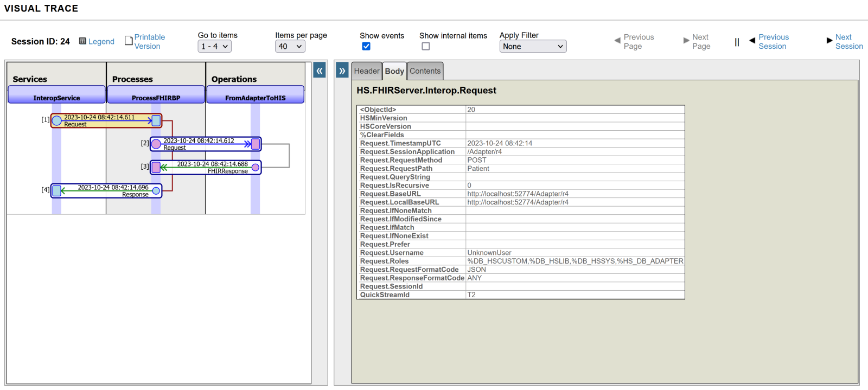Go to Previous Session
Viewport: 868px width, 390px height.
point(773,42)
